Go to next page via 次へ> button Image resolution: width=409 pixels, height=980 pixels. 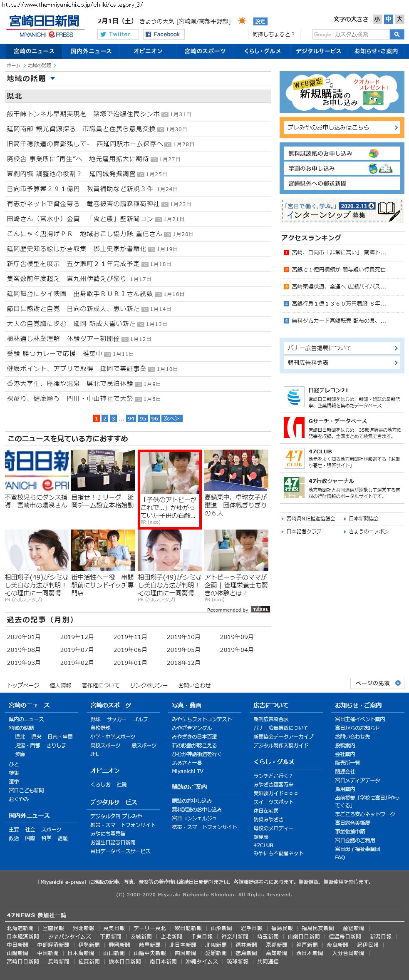pos(172,418)
